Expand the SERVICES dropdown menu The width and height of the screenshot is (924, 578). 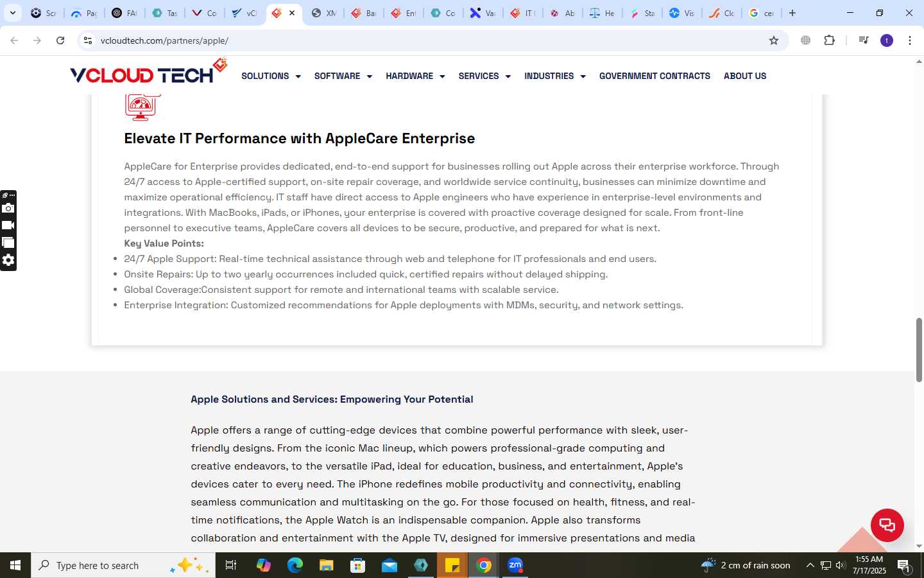click(484, 76)
